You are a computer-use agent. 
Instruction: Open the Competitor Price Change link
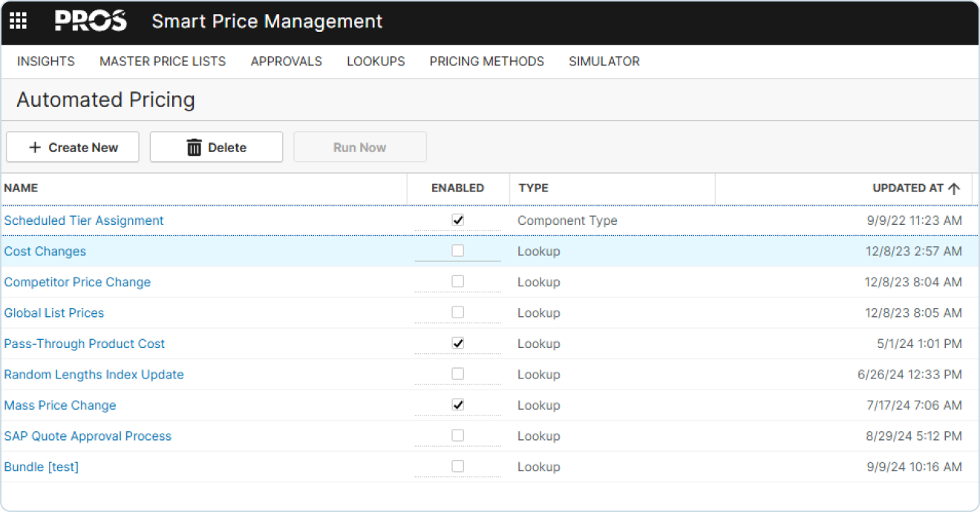[77, 282]
